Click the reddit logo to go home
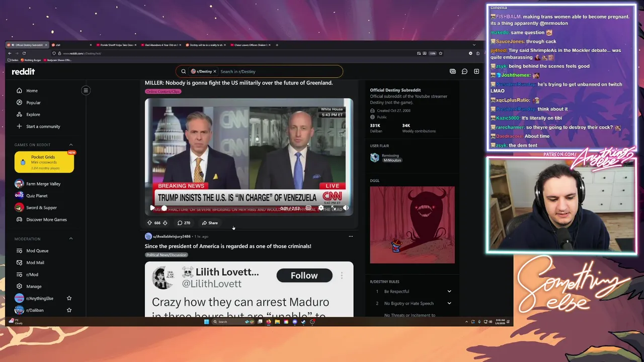This screenshot has height=362, width=644. [23, 71]
